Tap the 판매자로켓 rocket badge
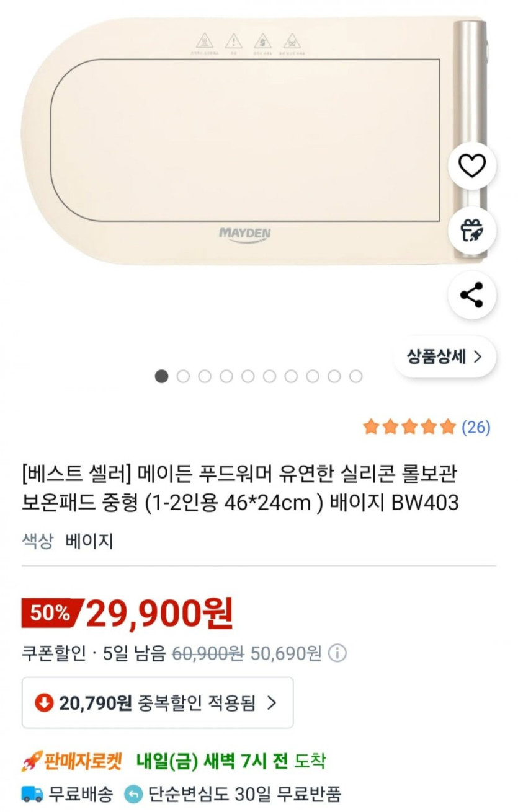The height and width of the screenshot is (812, 518). [73, 761]
